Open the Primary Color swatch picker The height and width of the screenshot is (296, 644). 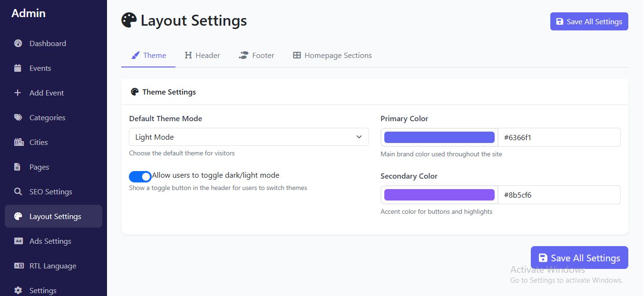click(x=439, y=137)
